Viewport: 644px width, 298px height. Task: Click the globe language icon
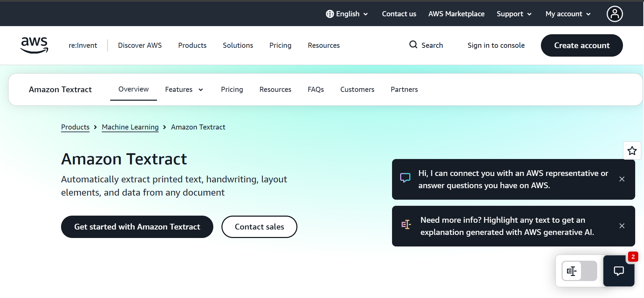coord(330,14)
